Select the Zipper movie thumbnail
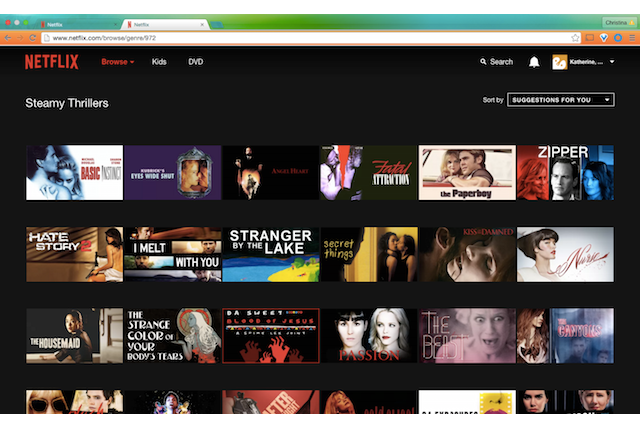This screenshot has width=640, height=426. point(565,173)
